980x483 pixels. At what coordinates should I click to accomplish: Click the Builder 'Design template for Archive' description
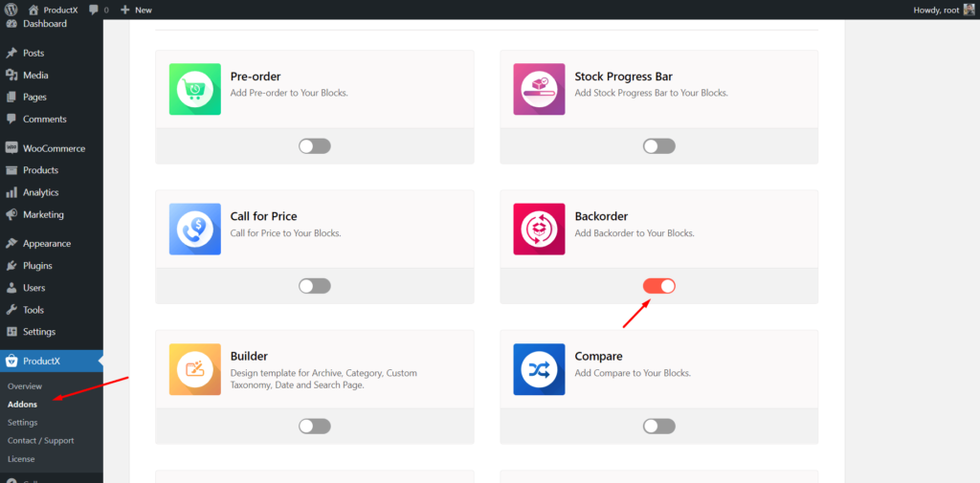323,380
